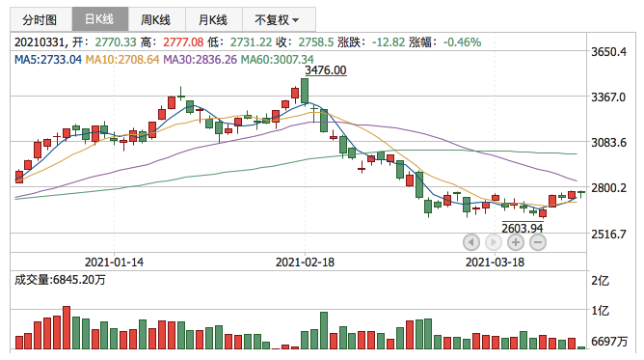The image size is (644, 360).
Task: Open the 周K线 tab
Action: 157,19
